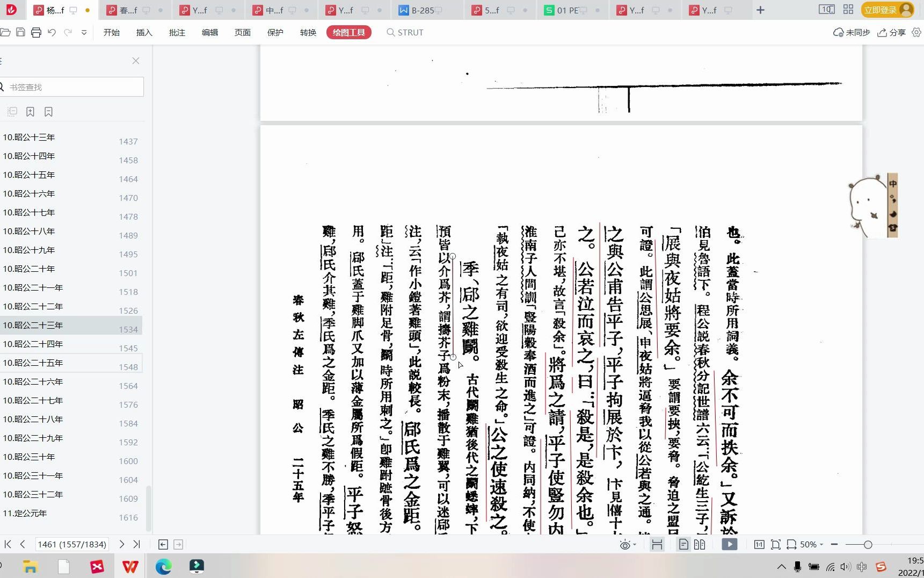Screen dimensions: 924x578
Task: Select the 绘图工具 ribbon tab
Action: [349, 32]
